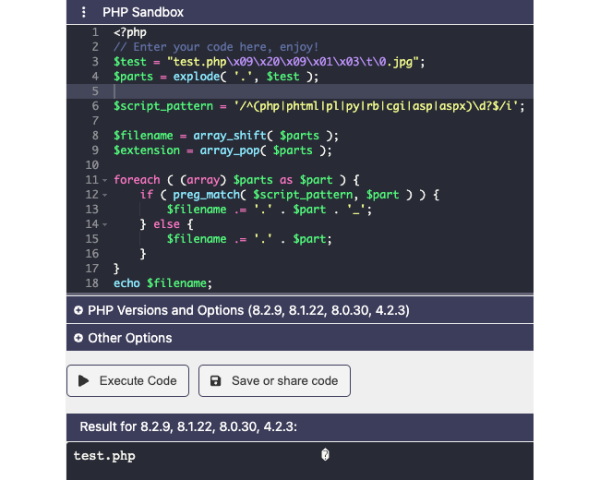Collapse the foreach block fold arrow on line 11
The height and width of the screenshot is (480, 600).
[x=104, y=180]
